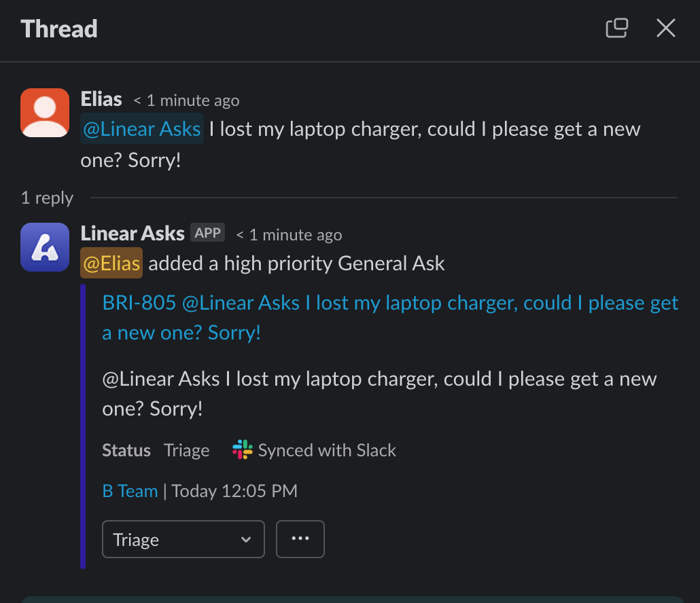Click the open-in-new-window icon in thread header

coord(616,28)
